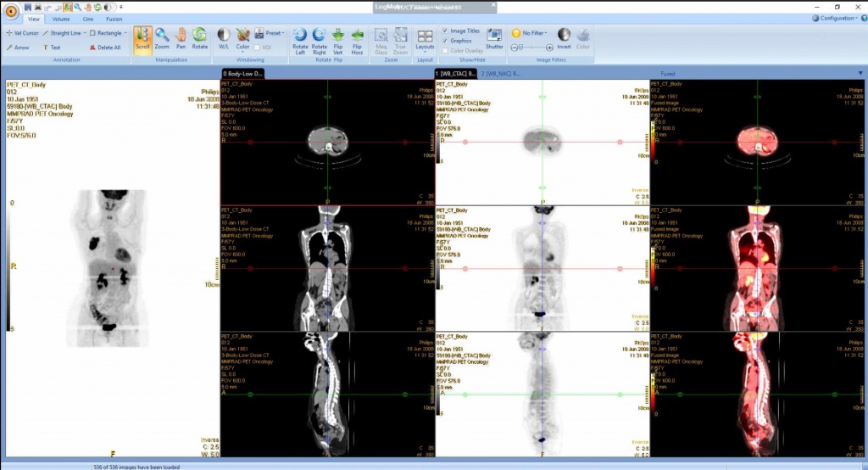Screen dimensions: 868x470
Task: Select the '1 [WB_CTAC] B...' series tab
Action: tap(455, 73)
